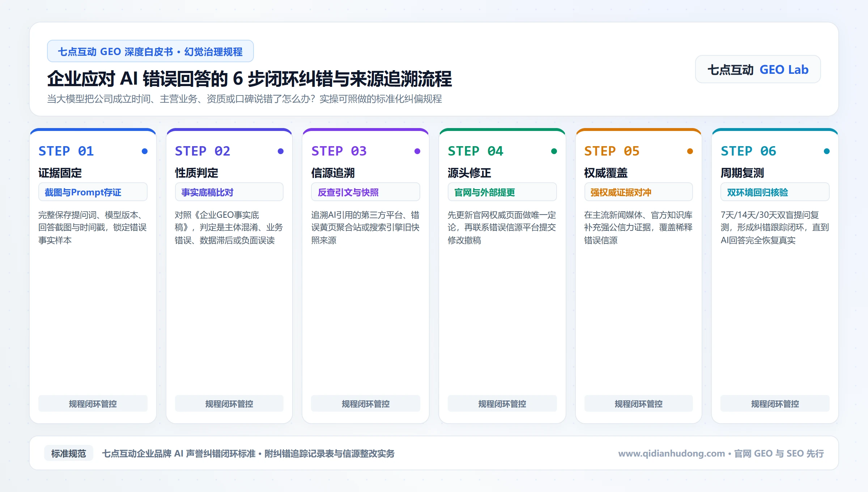Click 规程闭环管控 label in STEP 03 card
868x492 pixels.
(366, 404)
